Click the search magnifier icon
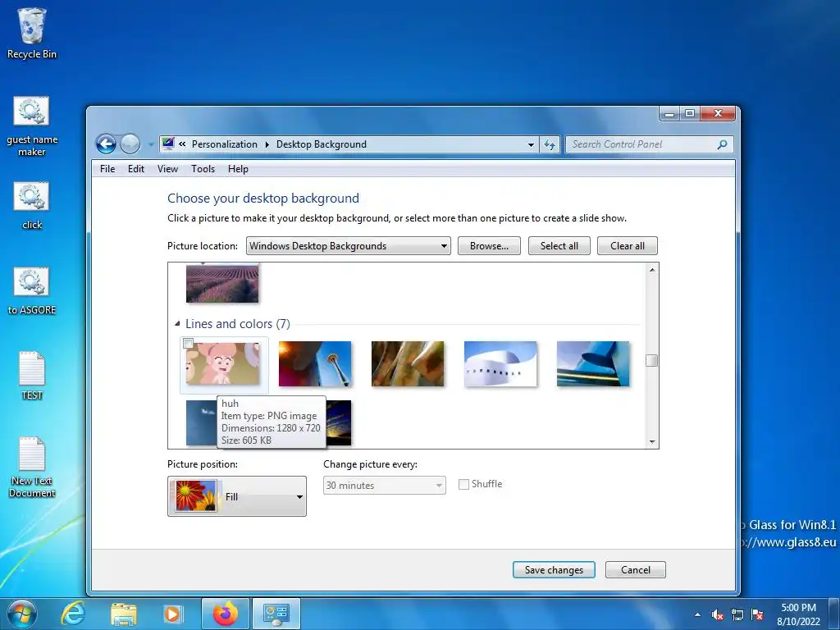Screen dimensions: 840x630 pos(722,144)
